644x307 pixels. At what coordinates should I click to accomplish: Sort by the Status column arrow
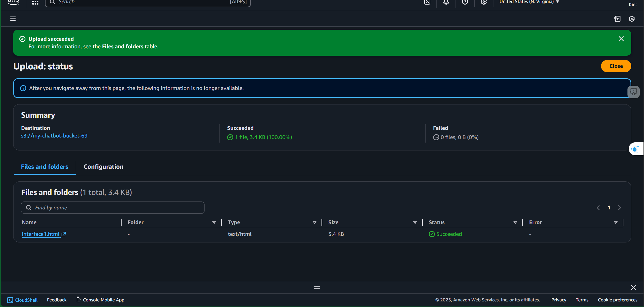click(x=515, y=222)
